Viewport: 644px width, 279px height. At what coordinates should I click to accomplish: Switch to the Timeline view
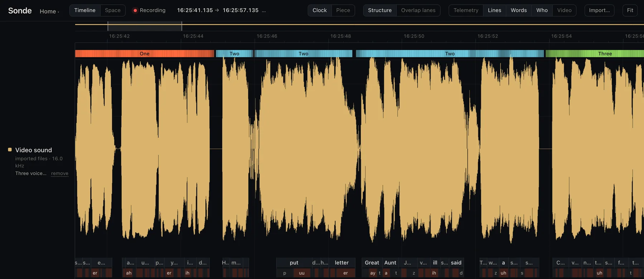click(x=85, y=10)
